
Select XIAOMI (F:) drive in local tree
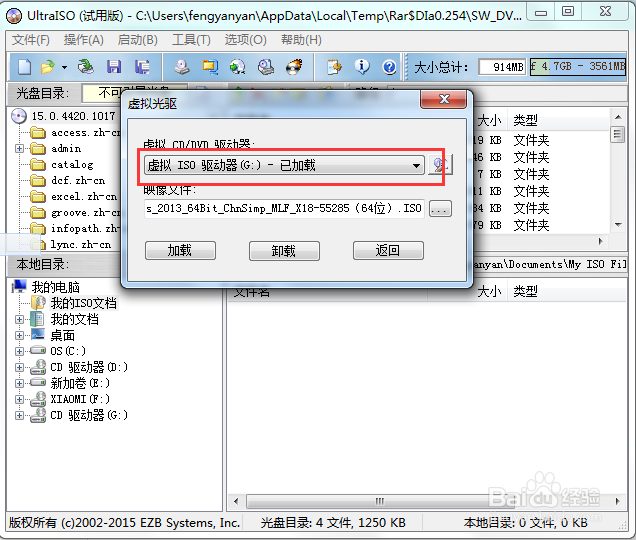pos(80,399)
